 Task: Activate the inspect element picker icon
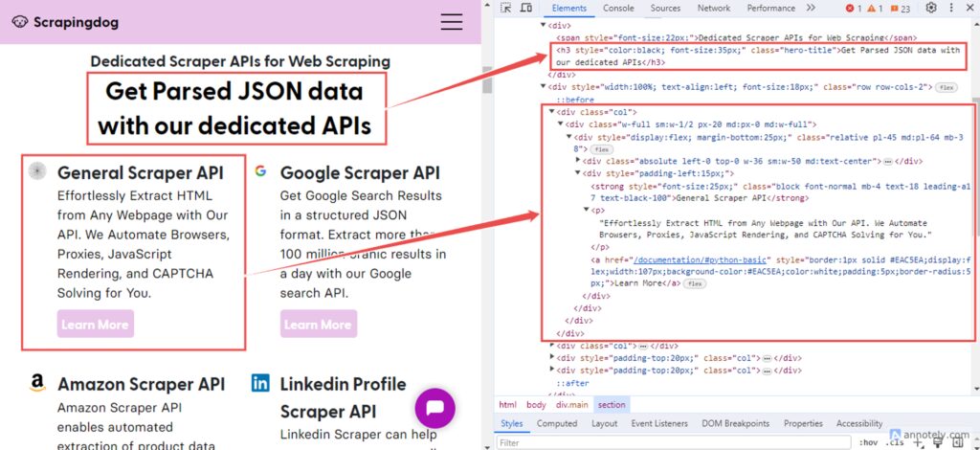click(x=505, y=9)
